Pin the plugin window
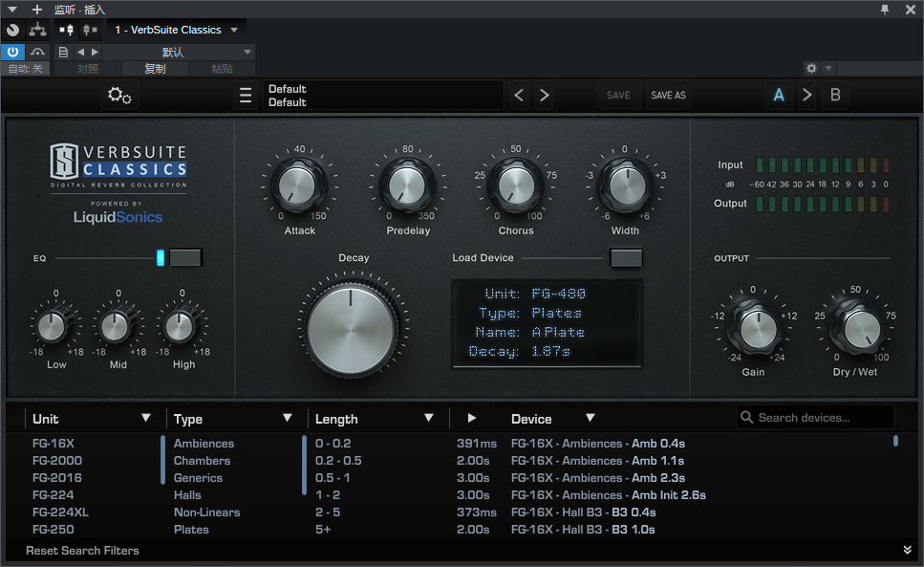The image size is (924, 567). pyautogui.click(x=885, y=10)
